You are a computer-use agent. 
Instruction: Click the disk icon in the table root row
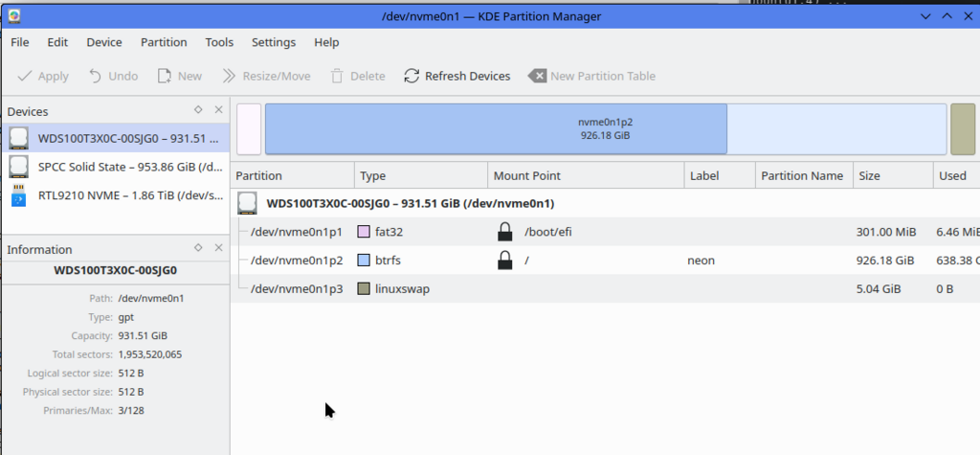(x=248, y=203)
